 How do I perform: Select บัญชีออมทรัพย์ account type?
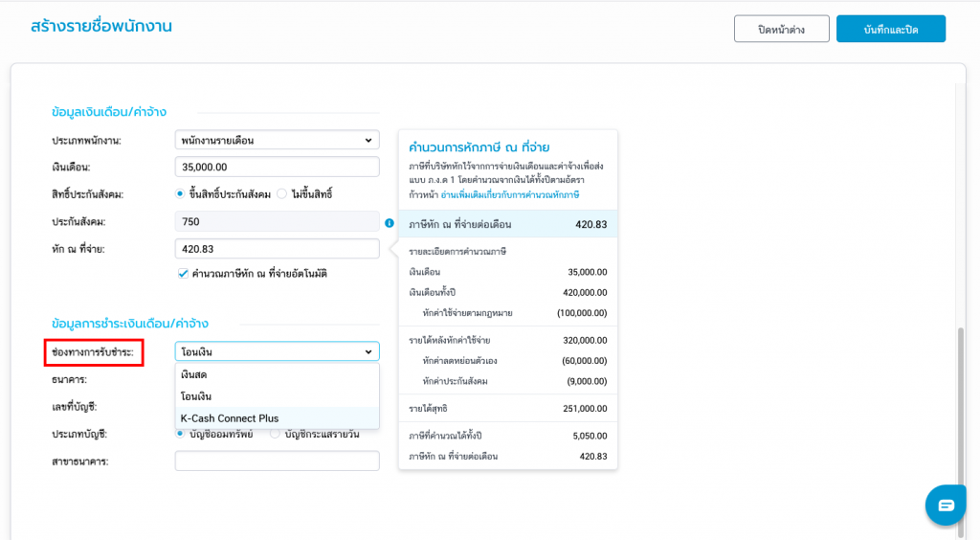point(181,434)
